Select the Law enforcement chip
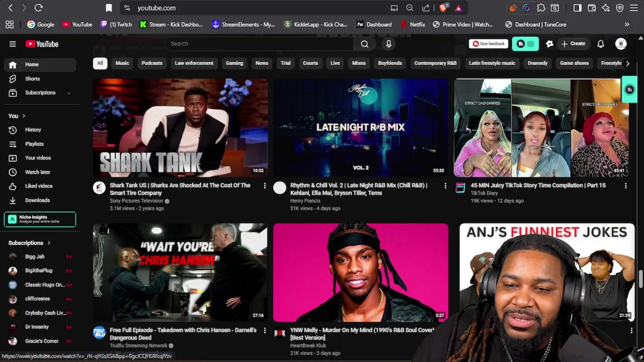 [x=194, y=63]
